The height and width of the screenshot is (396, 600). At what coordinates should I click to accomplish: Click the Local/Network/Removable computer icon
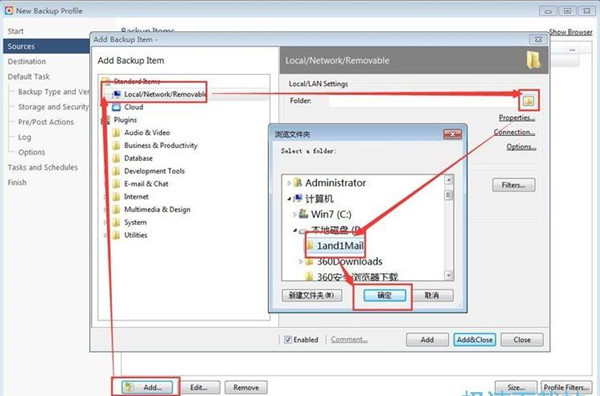tap(116, 94)
